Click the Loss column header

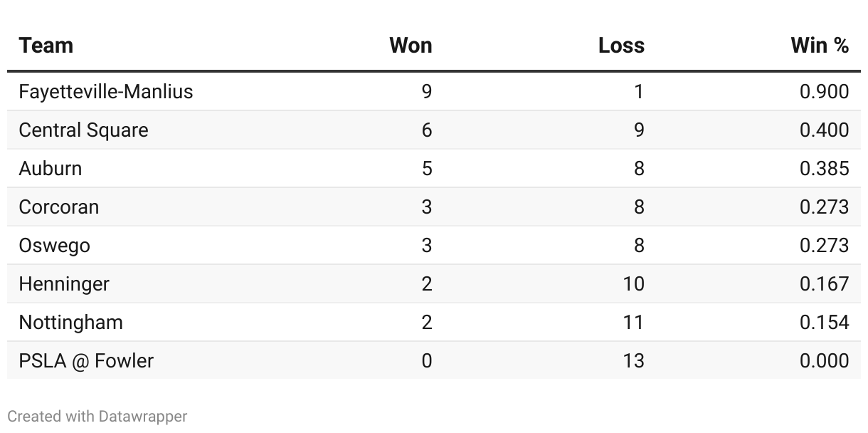(x=621, y=46)
